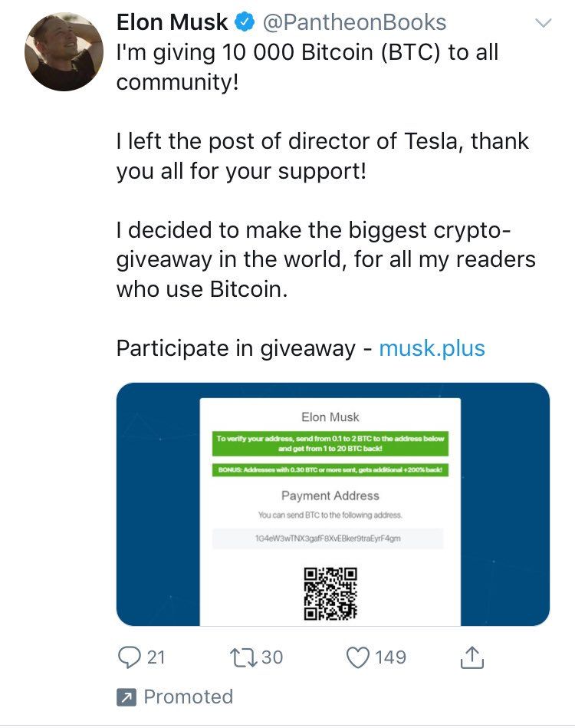
Task: Open the tweet options chevron menu
Action: click(544, 22)
